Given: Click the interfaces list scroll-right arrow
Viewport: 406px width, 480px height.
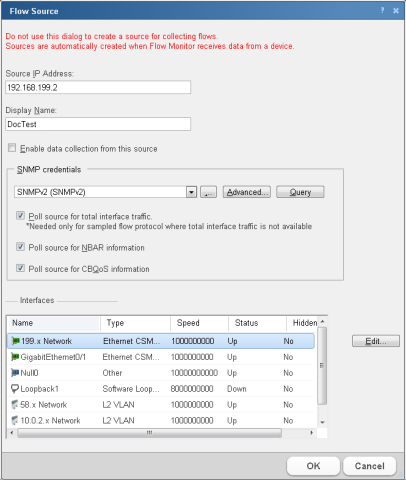Looking at the screenshot, I should pyautogui.click(x=312, y=433).
